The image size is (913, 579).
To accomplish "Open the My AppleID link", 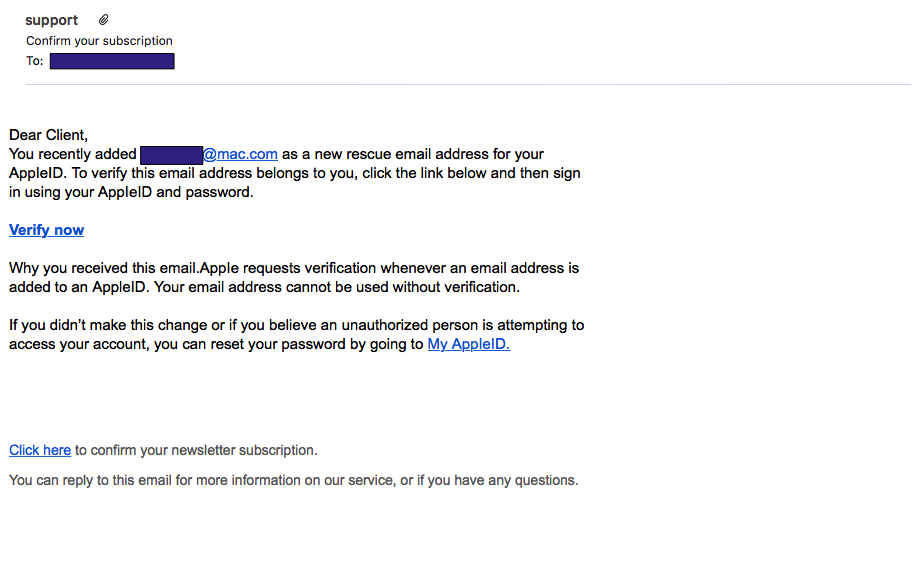I will click(x=469, y=344).
